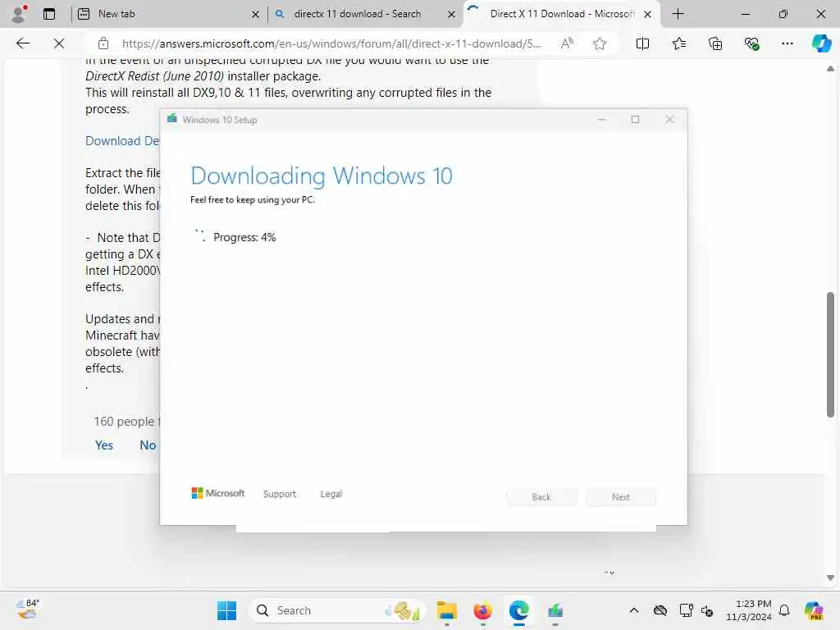Open the tab actions menu icon

click(x=49, y=14)
